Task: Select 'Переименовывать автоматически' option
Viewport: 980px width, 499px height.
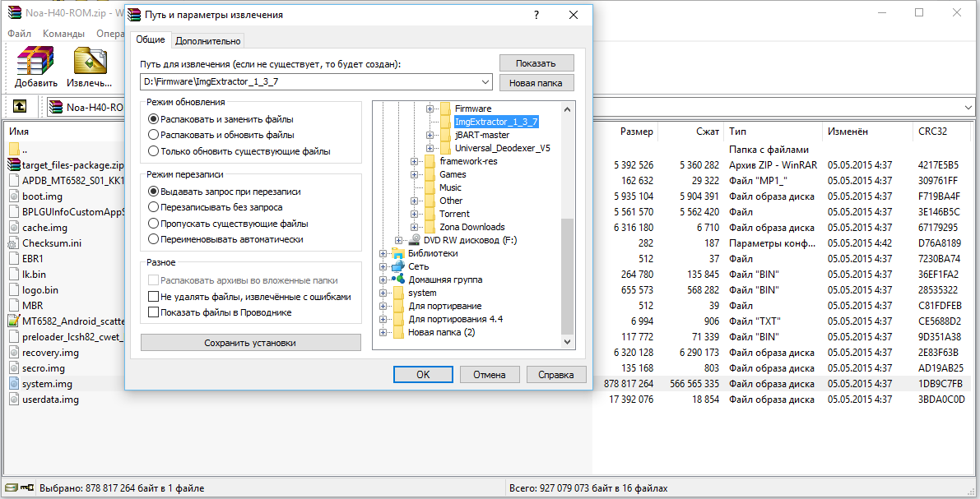Action: pos(153,239)
